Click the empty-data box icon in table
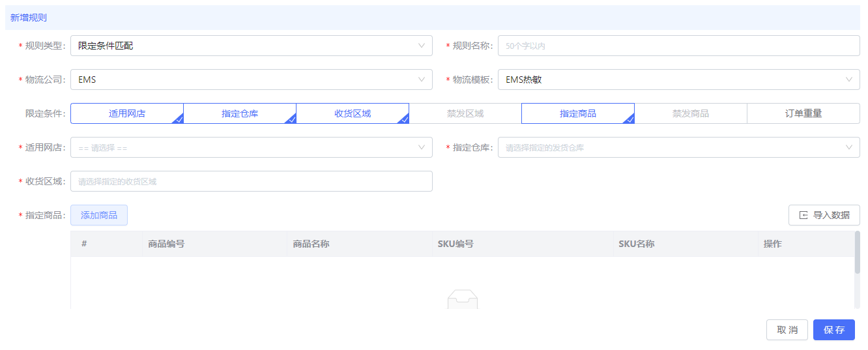Screen dimensions: 868x350 point(463,299)
